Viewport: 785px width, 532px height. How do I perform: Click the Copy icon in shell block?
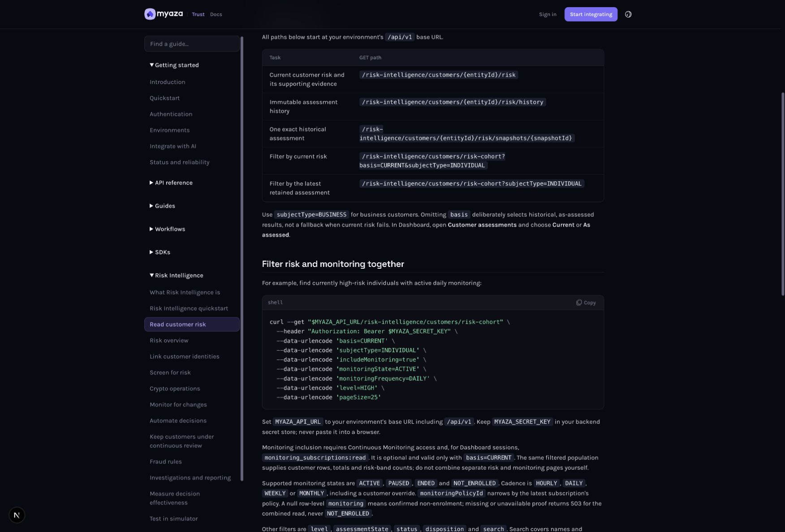click(579, 303)
